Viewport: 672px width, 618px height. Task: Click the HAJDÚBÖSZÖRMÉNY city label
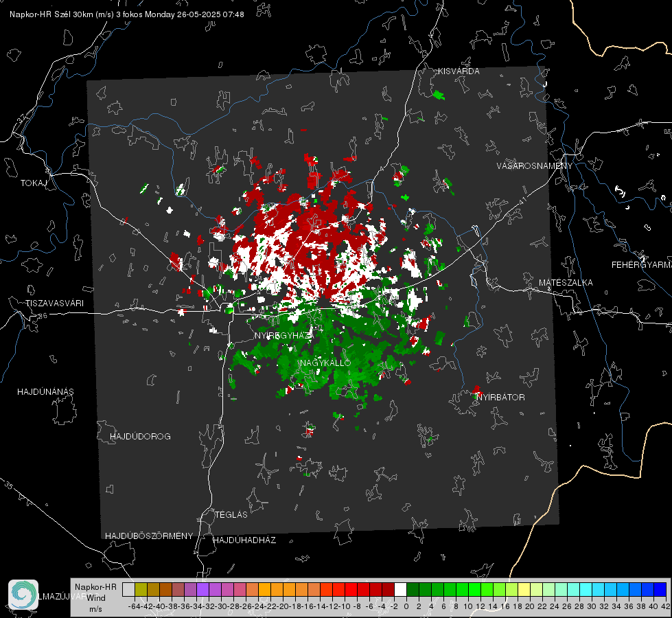click(149, 536)
